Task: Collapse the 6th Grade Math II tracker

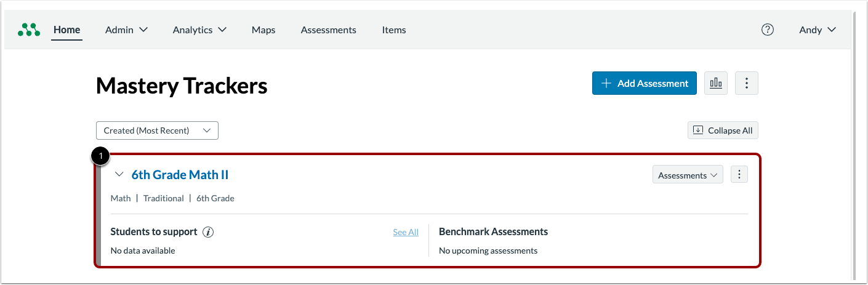Action: tap(119, 175)
